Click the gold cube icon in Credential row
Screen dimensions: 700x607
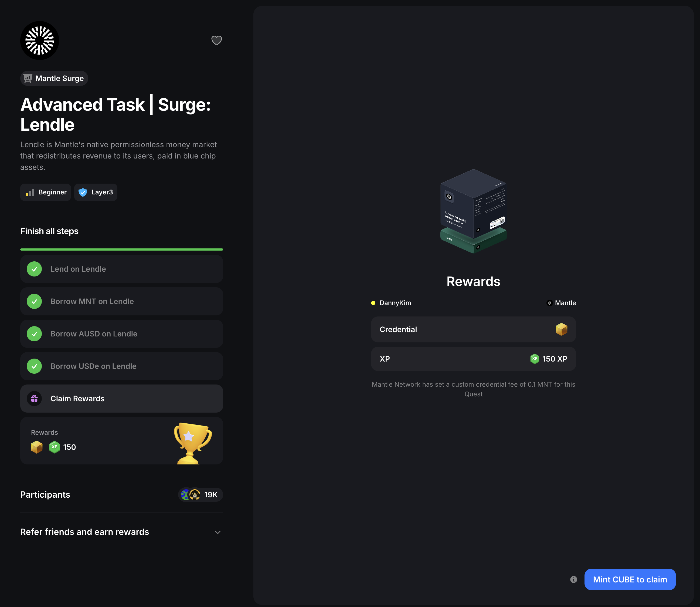561,329
